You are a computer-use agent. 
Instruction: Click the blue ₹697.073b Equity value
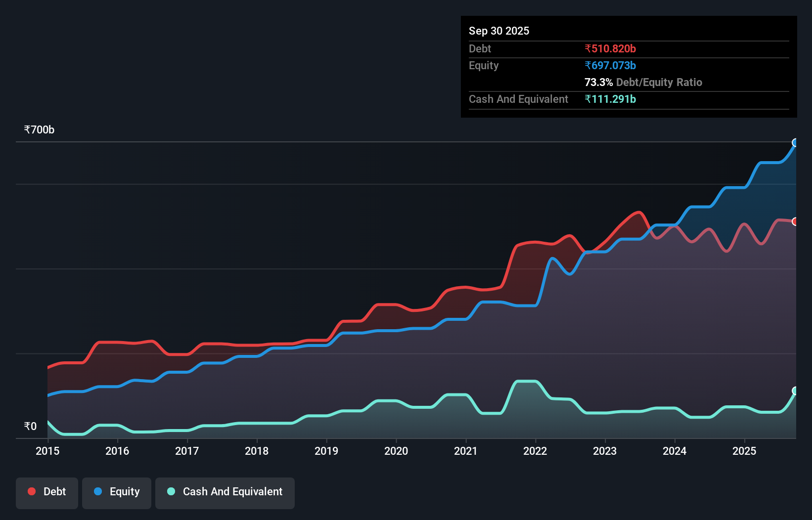click(610, 65)
